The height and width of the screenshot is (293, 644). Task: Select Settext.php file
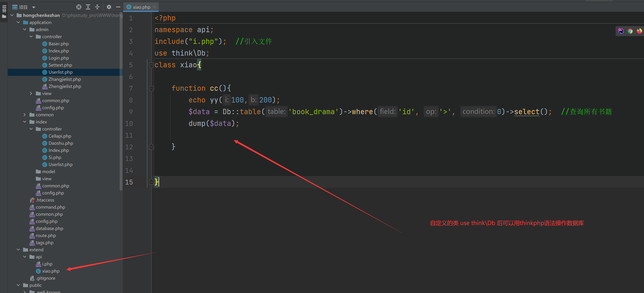[x=60, y=65]
